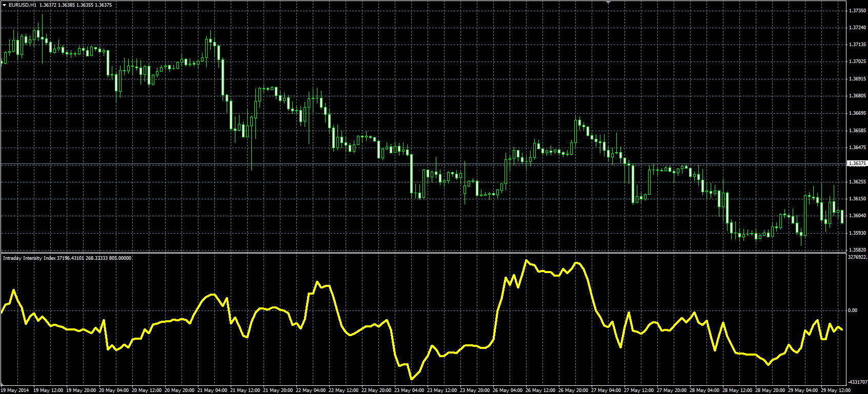Click the 27 May 12:00 time label

(x=639, y=390)
